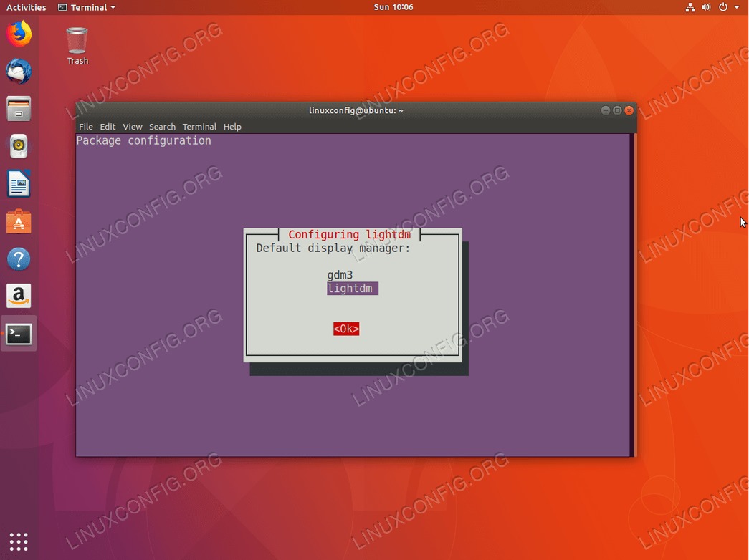Click the 'Default display manager:' label
Screen dimensions: 749x560
[333, 248]
